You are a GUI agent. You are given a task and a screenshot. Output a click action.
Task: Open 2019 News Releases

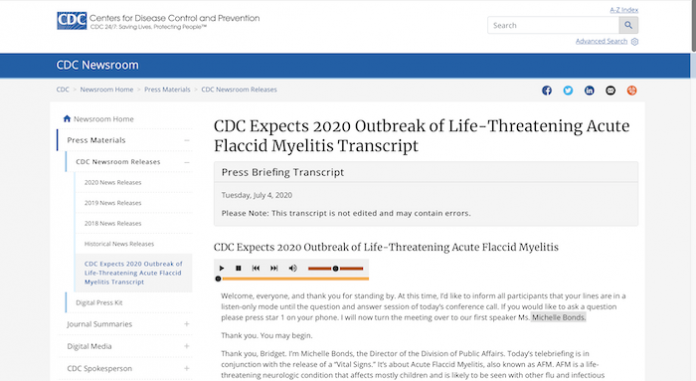(x=113, y=203)
